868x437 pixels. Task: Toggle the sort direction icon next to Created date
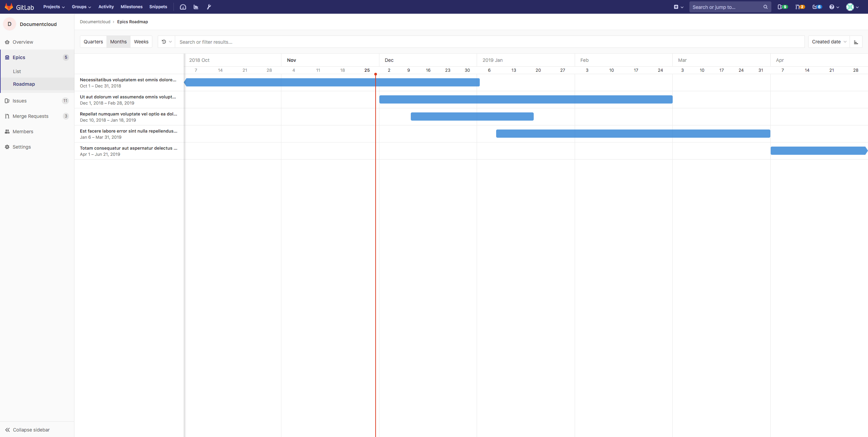[x=856, y=42]
